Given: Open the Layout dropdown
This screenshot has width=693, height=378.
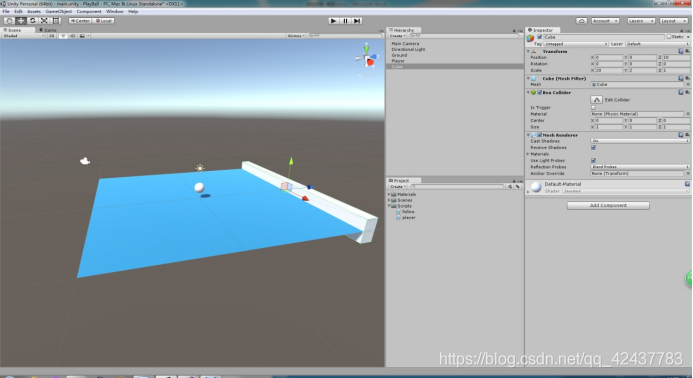Looking at the screenshot, I should [x=674, y=21].
